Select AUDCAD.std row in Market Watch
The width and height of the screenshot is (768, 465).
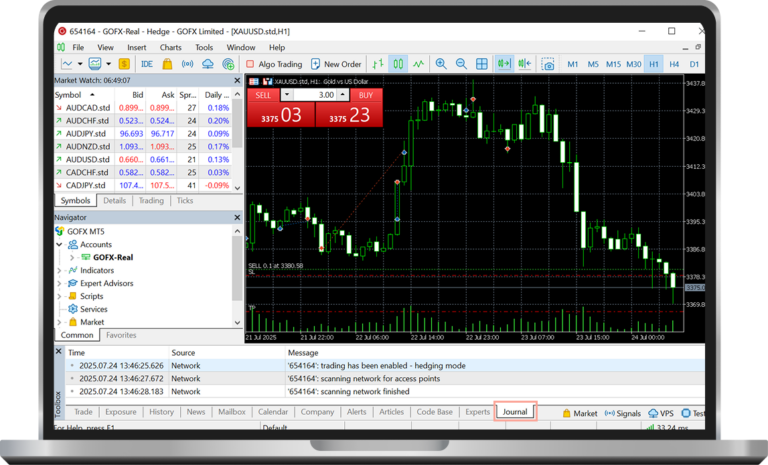143,108
